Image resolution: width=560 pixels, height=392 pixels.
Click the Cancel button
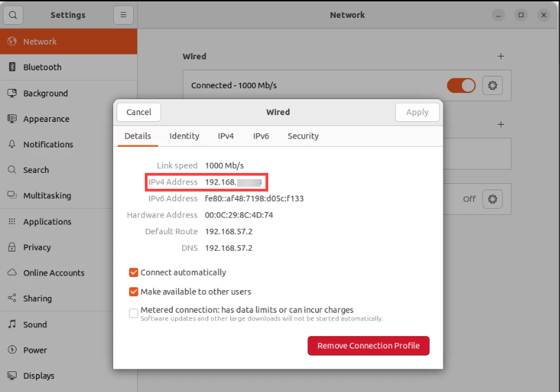139,112
